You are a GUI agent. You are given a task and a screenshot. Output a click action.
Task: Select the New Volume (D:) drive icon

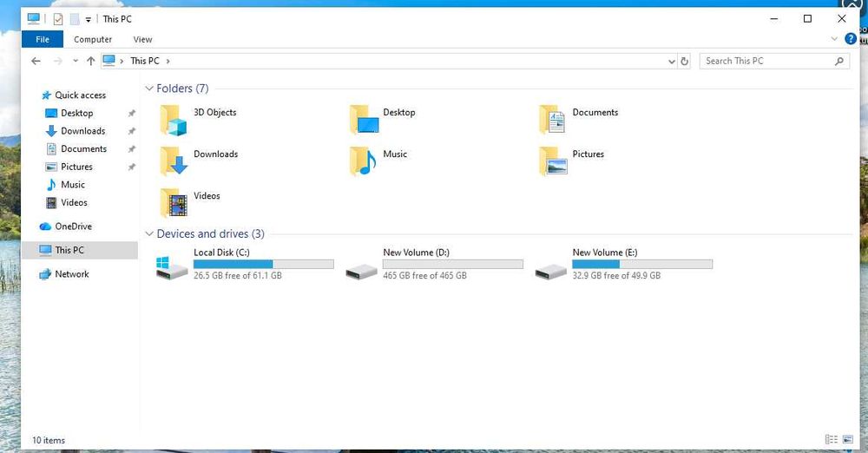tap(361, 272)
